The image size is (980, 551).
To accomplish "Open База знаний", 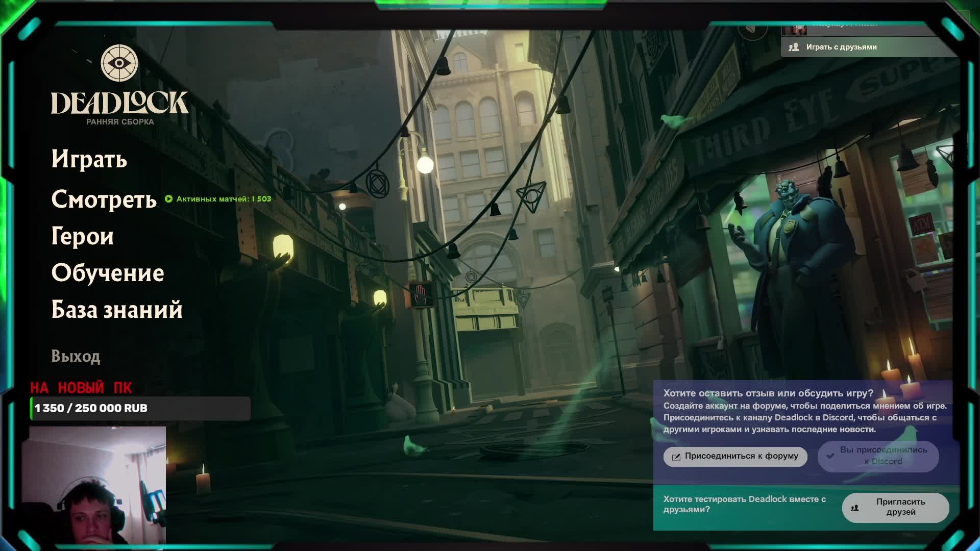I will click(117, 310).
